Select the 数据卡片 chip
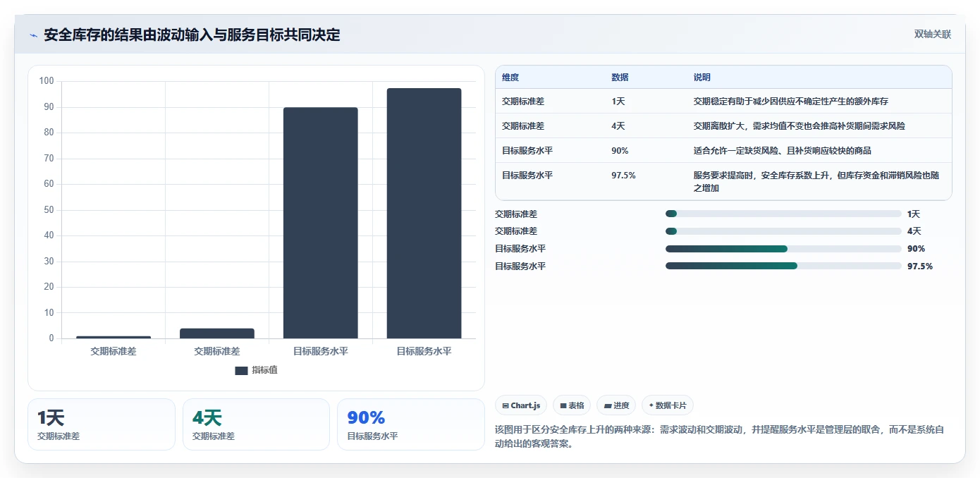980x478 pixels. [668, 405]
